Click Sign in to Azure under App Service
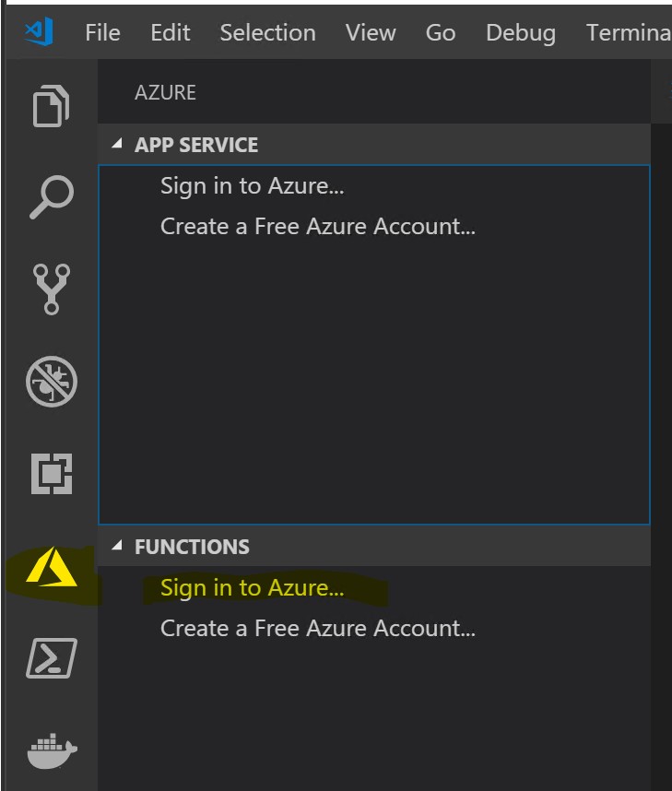 point(253,186)
